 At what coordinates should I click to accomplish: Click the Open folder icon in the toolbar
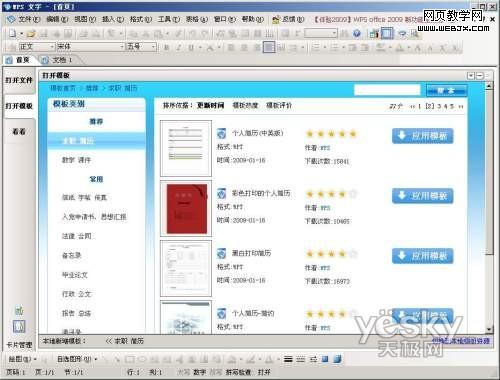point(31,33)
